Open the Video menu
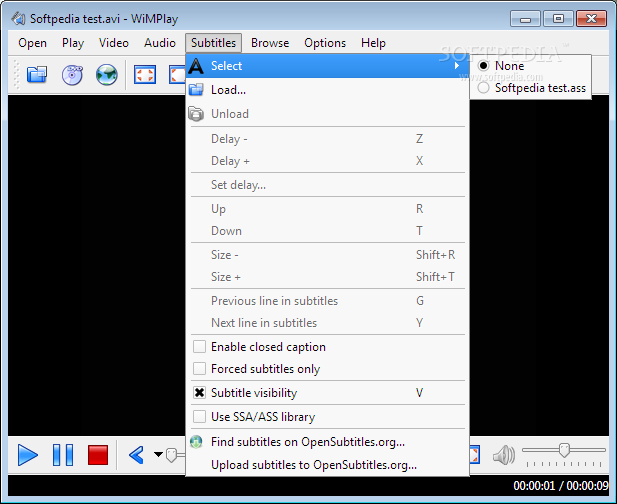 [114, 43]
